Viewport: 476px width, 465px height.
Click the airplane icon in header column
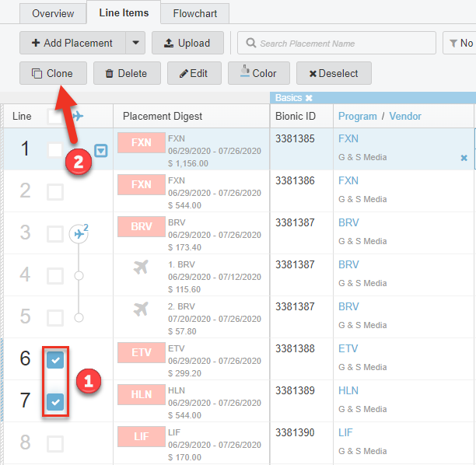[78, 117]
